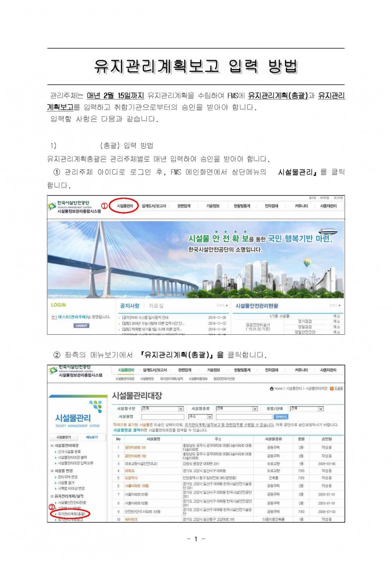Collapse the 시설물 변경 tree section
Image resolution: width=392 pixels, height=561 pixels.
[x=52, y=471]
